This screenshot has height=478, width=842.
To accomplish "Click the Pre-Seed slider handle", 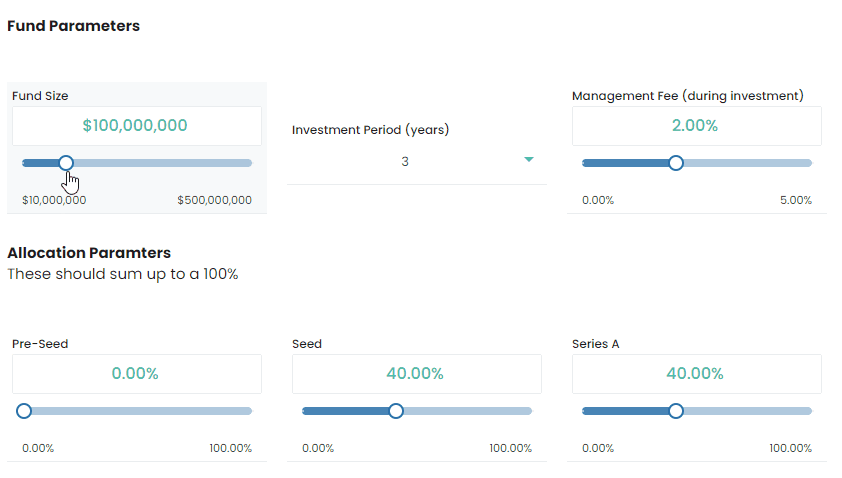I will (24, 411).
